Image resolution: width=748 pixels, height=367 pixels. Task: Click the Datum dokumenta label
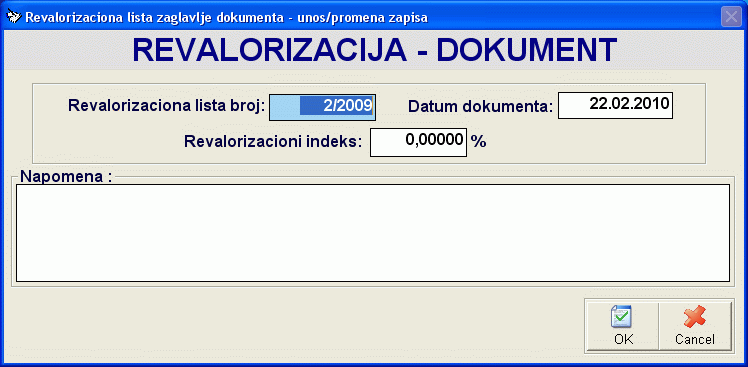click(480, 107)
